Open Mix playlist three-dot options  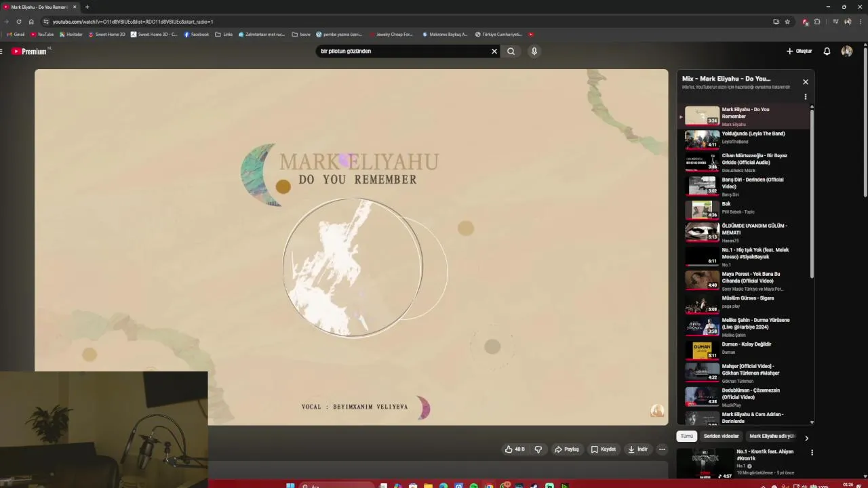(806, 97)
